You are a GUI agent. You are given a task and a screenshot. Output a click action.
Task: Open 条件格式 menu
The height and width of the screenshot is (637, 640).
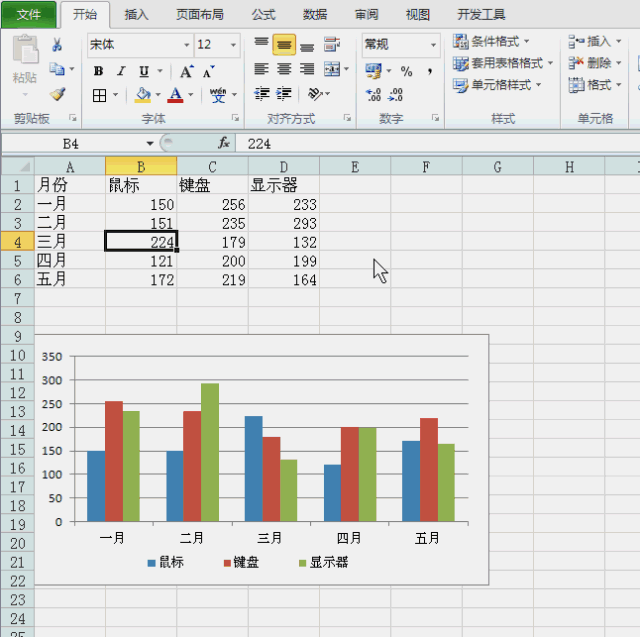click(491, 41)
